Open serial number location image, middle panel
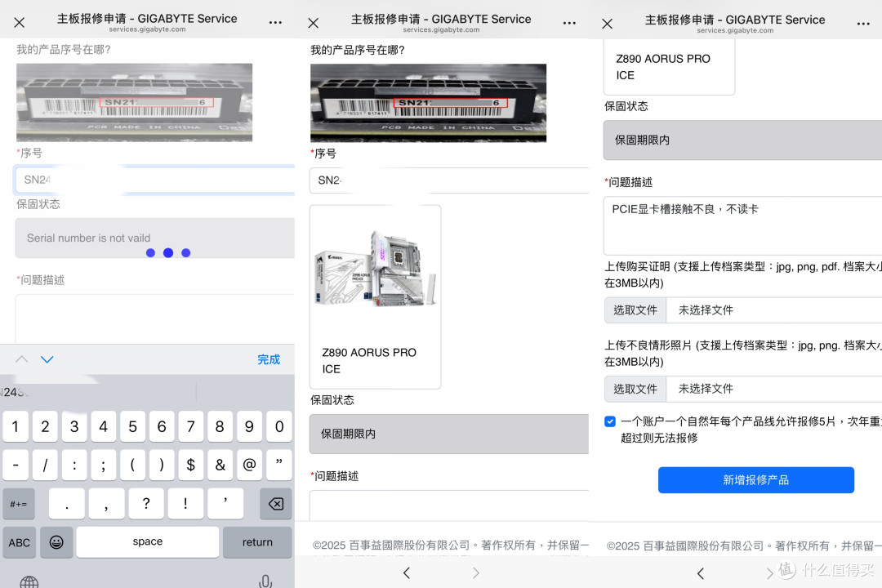 pos(428,103)
